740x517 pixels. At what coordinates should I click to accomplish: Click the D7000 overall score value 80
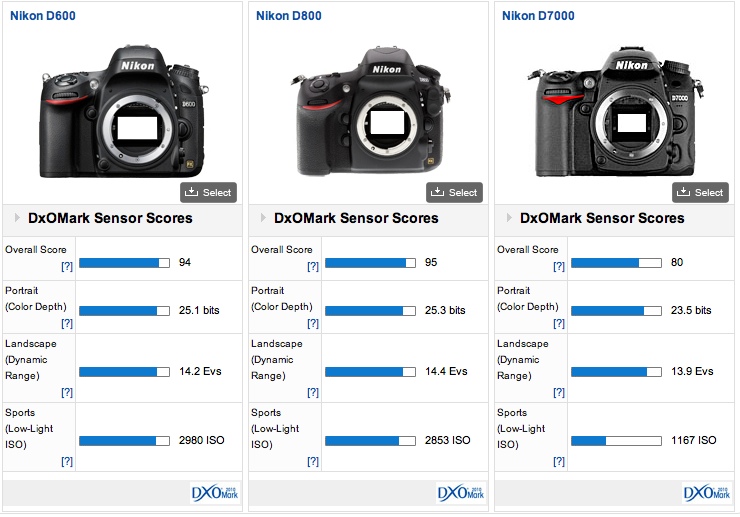pos(677,262)
